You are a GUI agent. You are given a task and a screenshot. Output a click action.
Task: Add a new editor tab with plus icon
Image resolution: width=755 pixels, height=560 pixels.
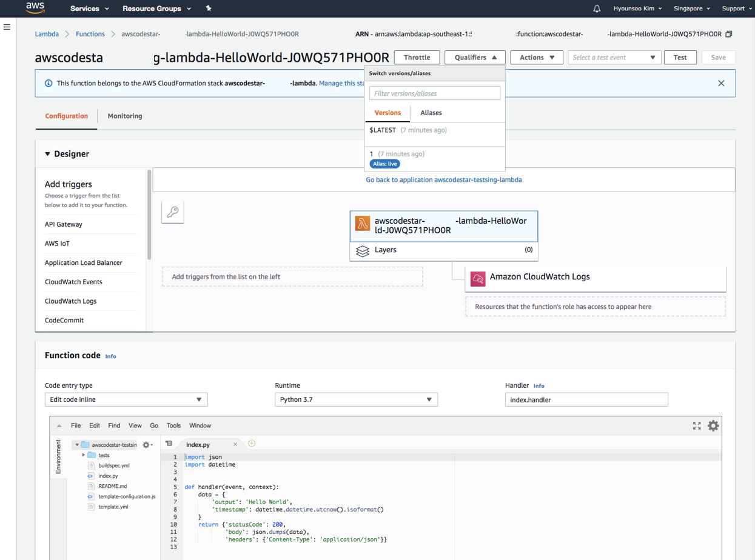coord(252,444)
